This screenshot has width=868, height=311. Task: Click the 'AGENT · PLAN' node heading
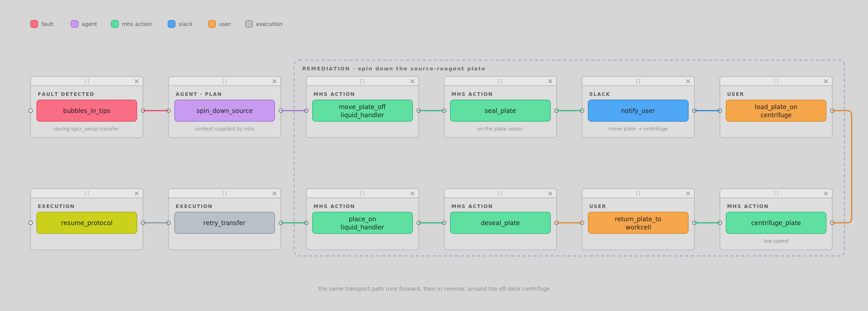[x=198, y=94]
